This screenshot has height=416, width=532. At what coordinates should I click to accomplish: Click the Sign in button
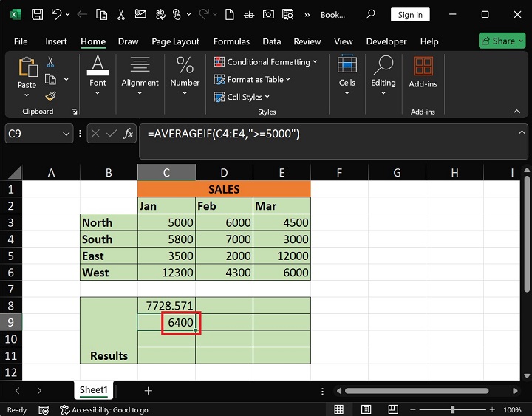[410, 14]
